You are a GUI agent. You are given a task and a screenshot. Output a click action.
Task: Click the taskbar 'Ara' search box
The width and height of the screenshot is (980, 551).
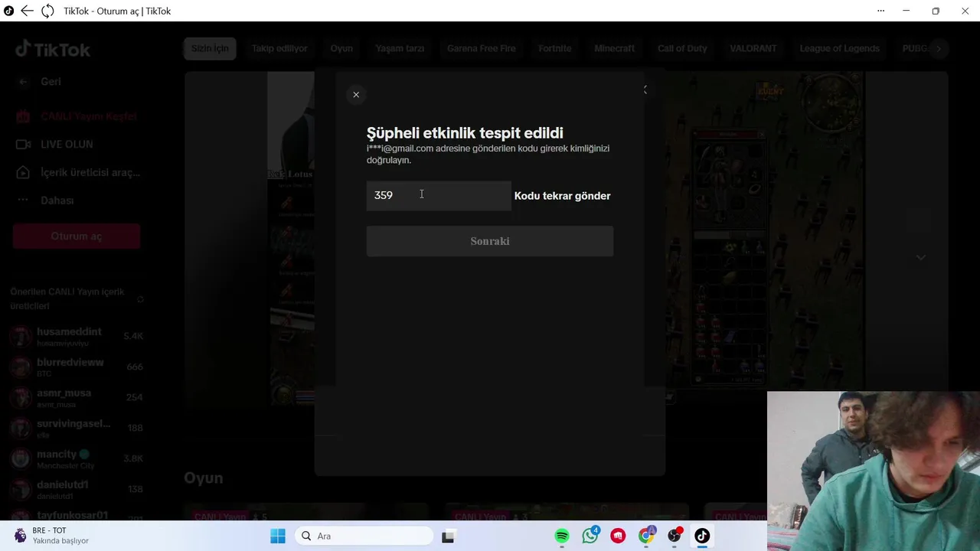click(x=365, y=536)
